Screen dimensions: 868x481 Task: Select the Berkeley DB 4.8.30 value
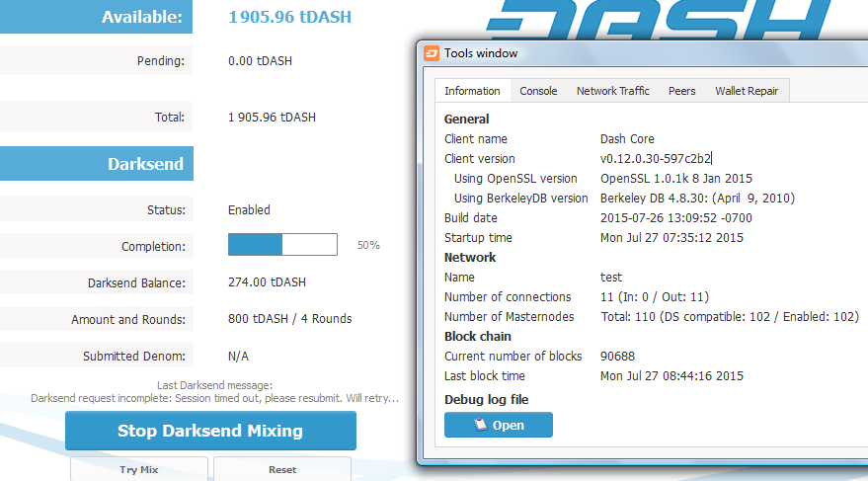pos(697,199)
